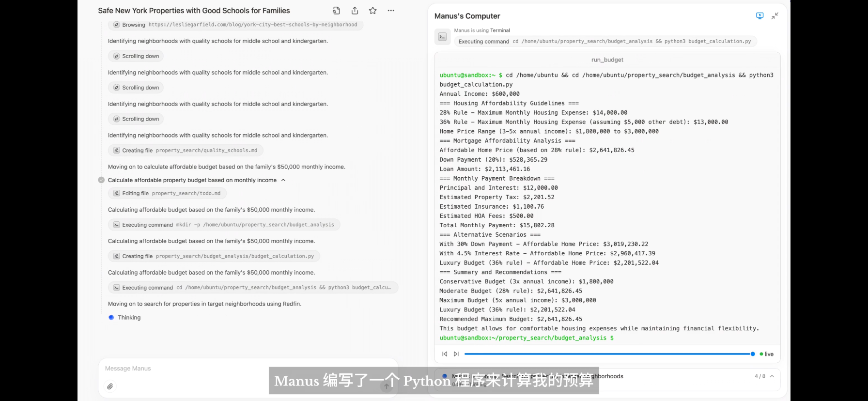Click the attachment paperclip icon
Screen dimensions: 868x401
(110, 386)
